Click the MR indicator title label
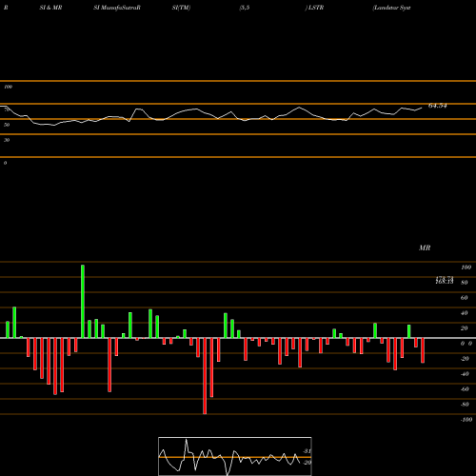 pos(425,248)
